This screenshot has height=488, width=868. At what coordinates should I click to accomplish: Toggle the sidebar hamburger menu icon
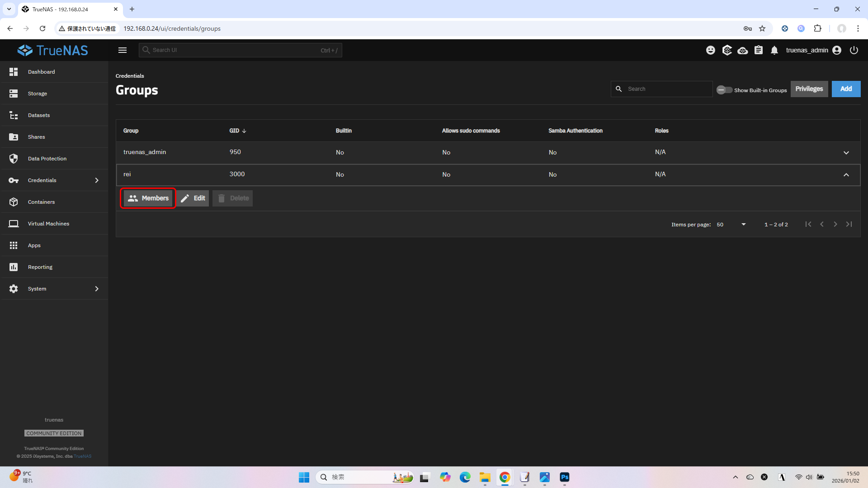pyautogui.click(x=123, y=50)
